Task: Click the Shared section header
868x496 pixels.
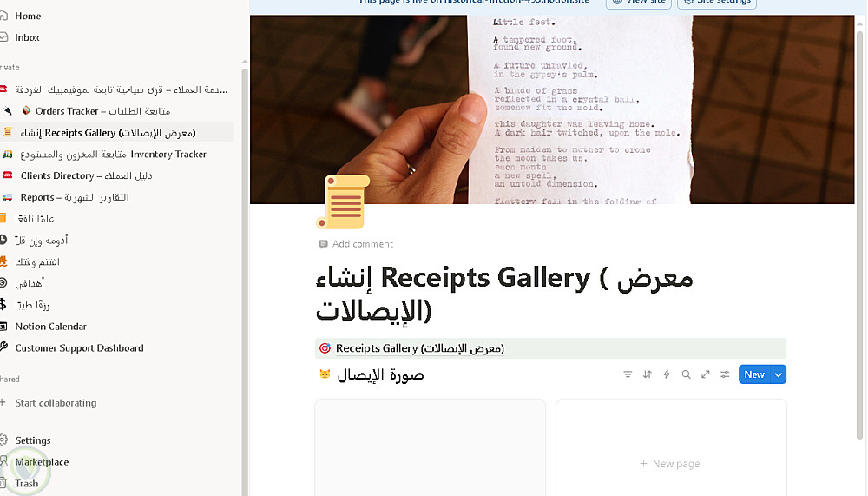Action: tap(10, 380)
